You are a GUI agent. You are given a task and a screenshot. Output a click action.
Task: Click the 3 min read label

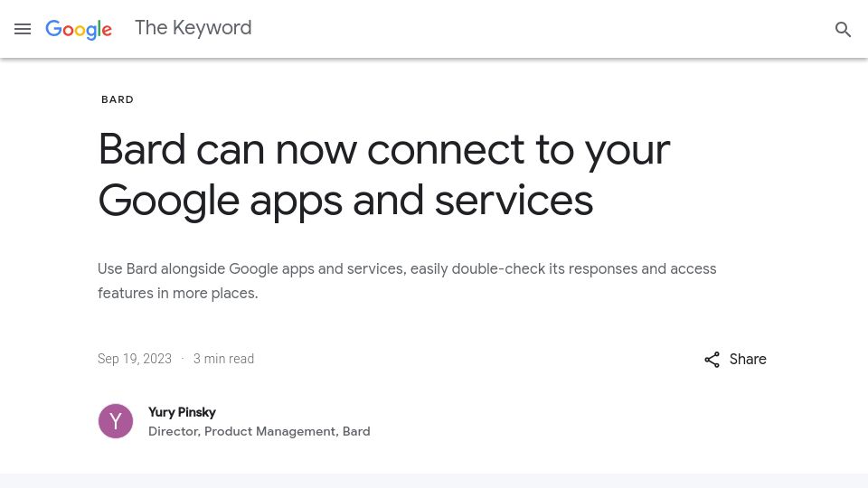click(x=223, y=359)
